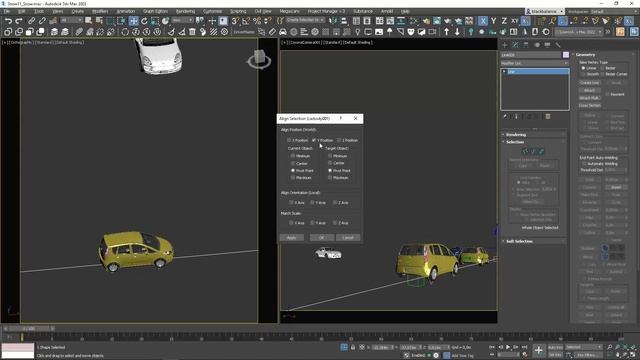640x360 pixels.
Task: Activate Y axis constraint button
Action: tap(493, 21)
